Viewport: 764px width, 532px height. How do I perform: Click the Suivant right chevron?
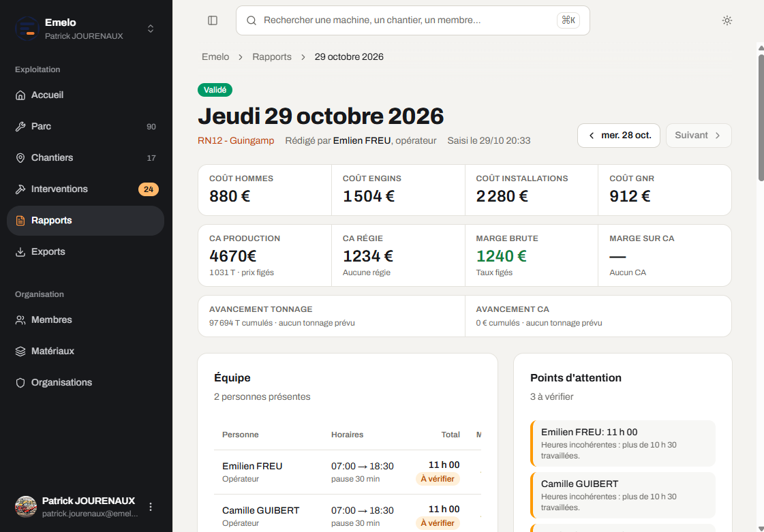pos(718,136)
